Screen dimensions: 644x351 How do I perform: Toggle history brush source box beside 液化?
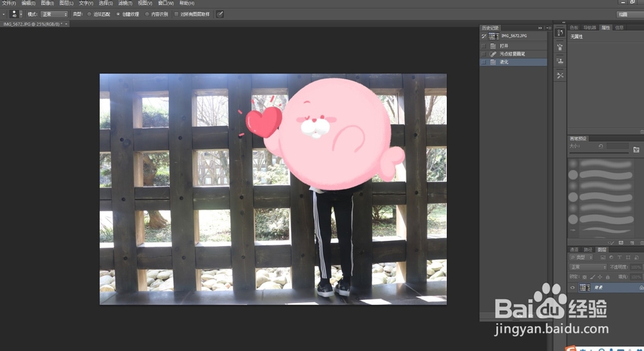coord(484,62)
